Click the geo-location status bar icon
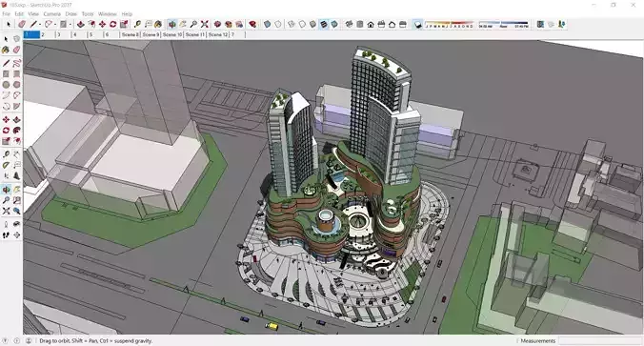Viewport: 644px width, 346px height. coord(6,340)
